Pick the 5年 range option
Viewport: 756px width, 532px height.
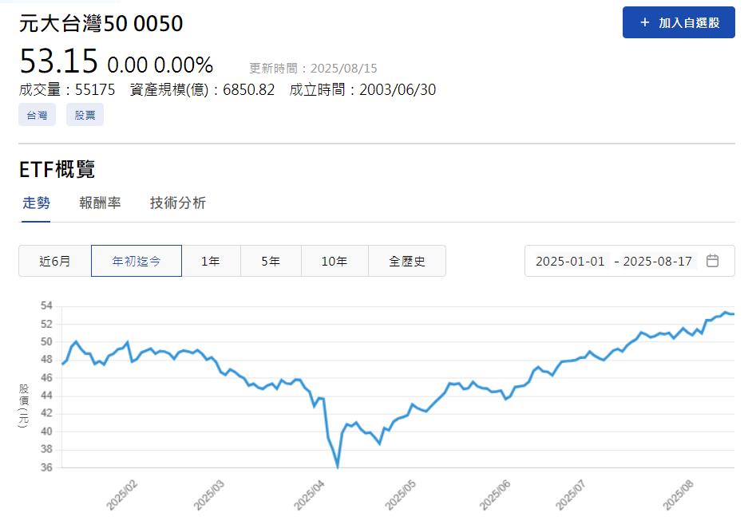pyautogui.click(x=271, y=261)
